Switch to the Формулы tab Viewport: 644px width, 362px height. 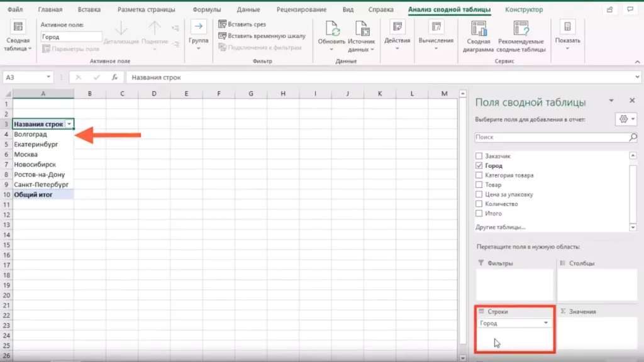(x=206, y=10)
